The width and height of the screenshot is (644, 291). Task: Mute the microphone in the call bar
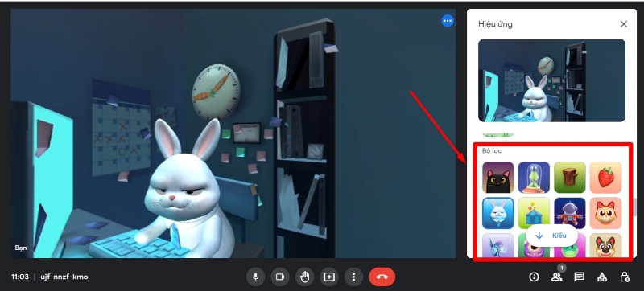point(255,277)
